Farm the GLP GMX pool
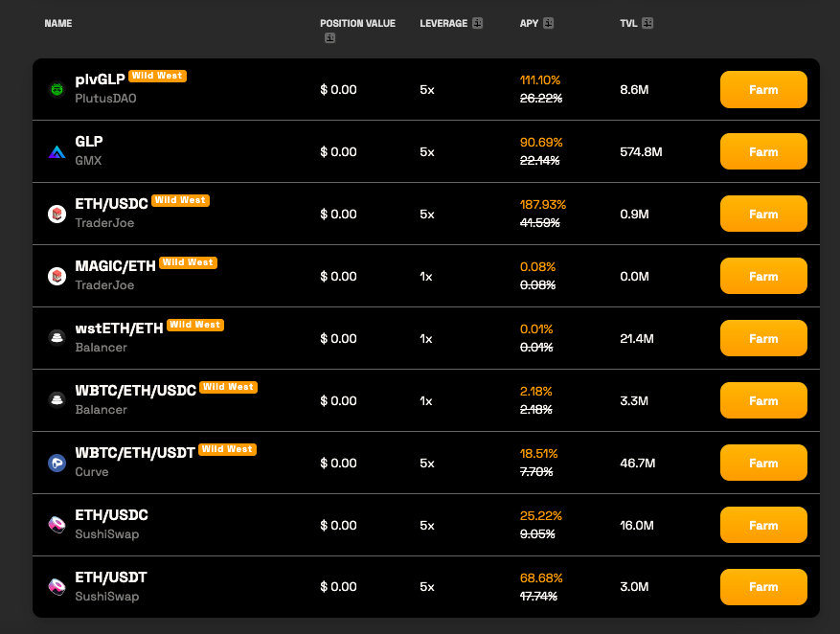Viewport: 840px width, 634px height. [x=763, y=151]
